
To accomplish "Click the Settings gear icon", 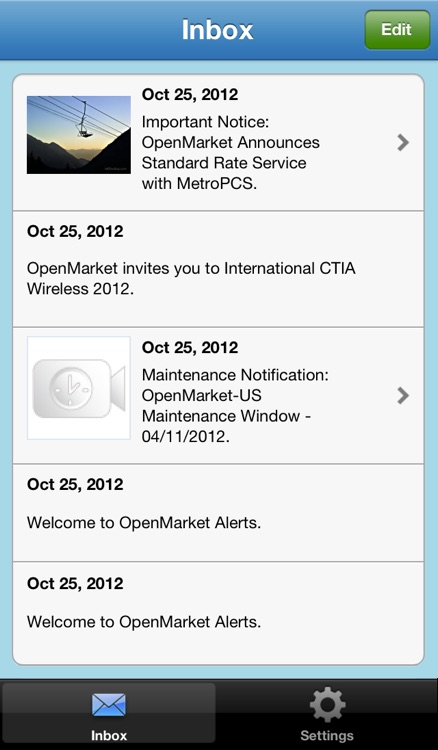I will point(328,705).
